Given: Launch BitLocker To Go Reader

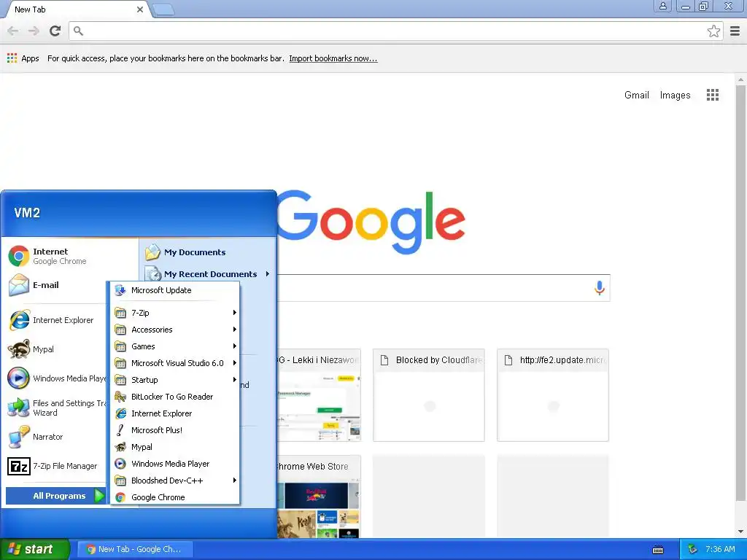Looking at the screenshot, I should [175, 397].
